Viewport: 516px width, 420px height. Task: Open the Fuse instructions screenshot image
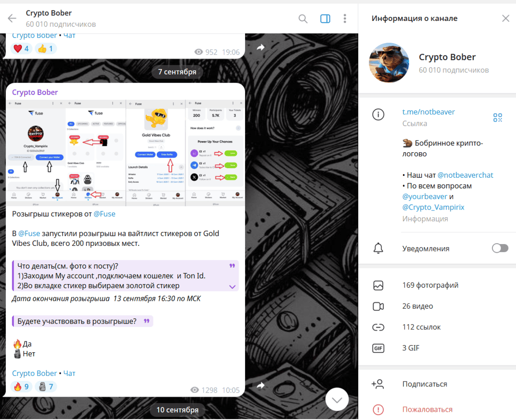tap(125, 153)
